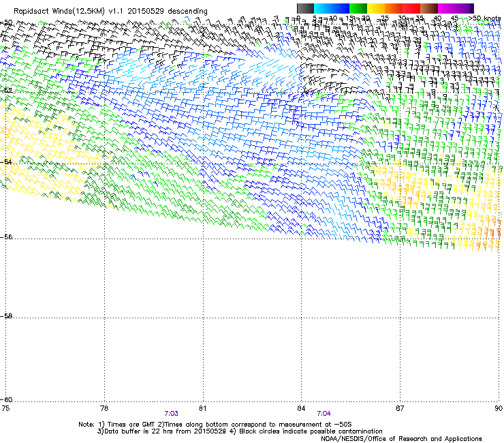Click the gray 0-5 knots legend segment

pyautogui.click(x=305, y=8)
